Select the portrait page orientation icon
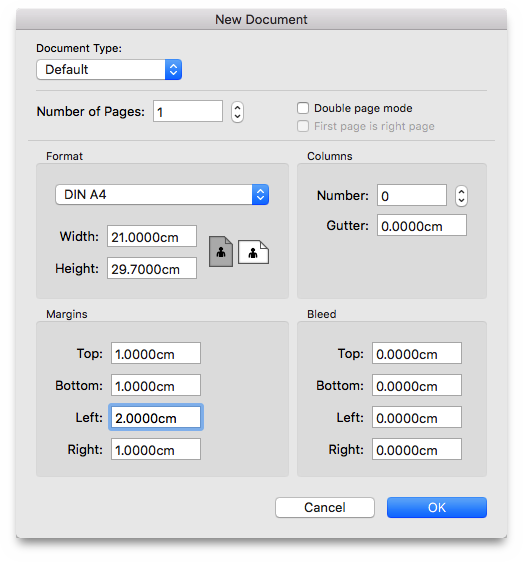Screen dimensions: 523x562 coord(221,251)
